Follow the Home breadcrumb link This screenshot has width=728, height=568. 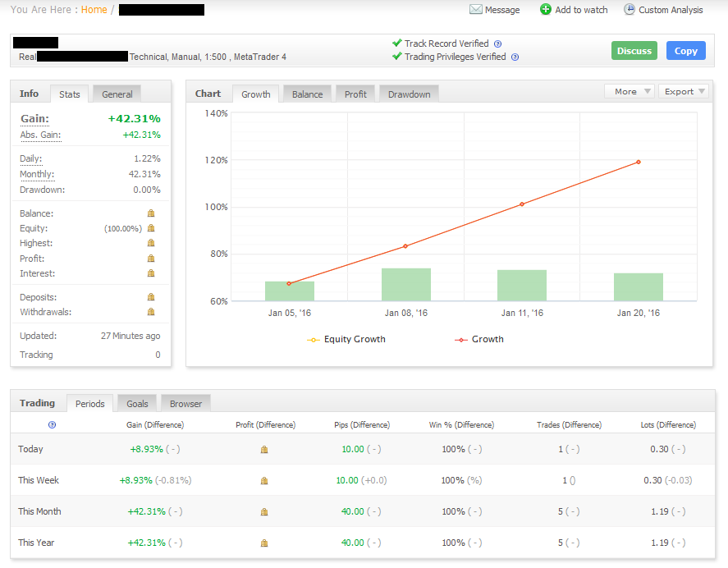click(x=94, y=10)
